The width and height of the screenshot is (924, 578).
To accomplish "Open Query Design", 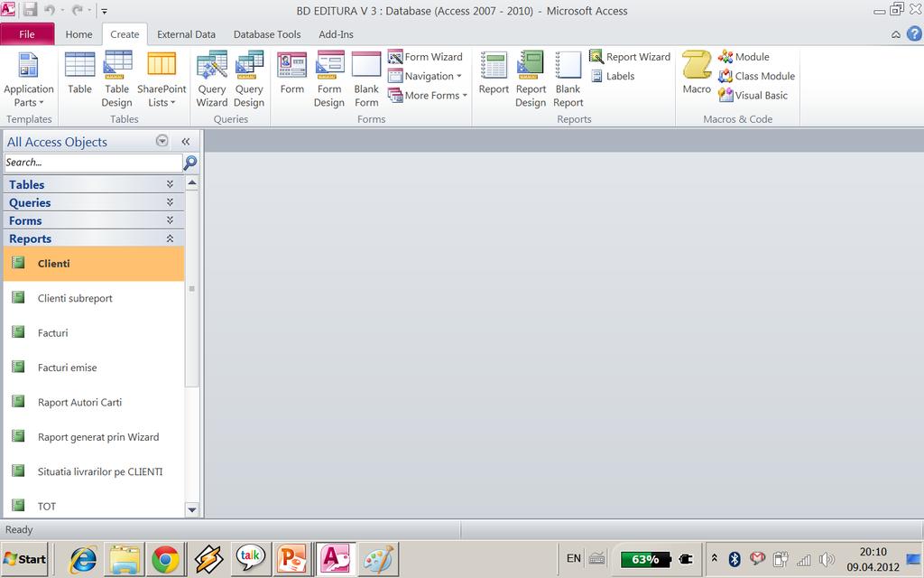I will pos(249,79).
